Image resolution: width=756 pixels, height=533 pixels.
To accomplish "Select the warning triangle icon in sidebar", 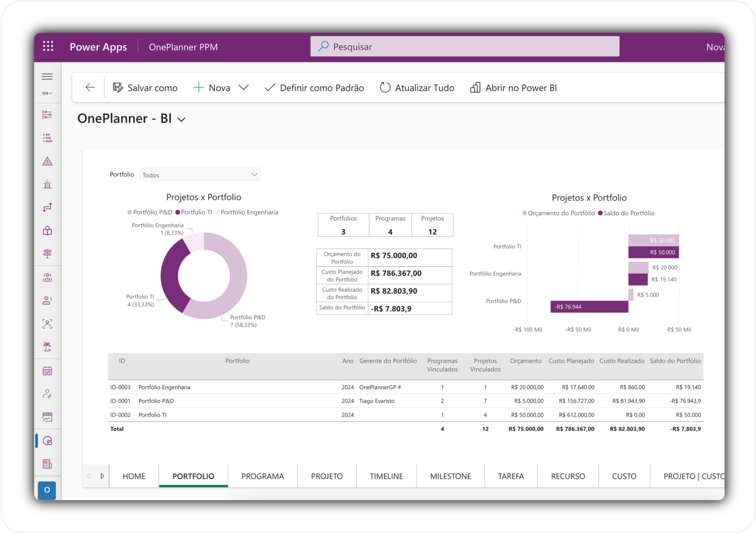I will (47, 161).
